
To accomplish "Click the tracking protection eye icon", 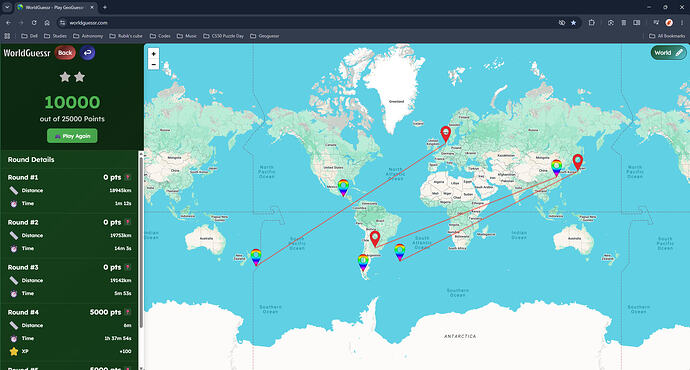I will pos(562,22).
